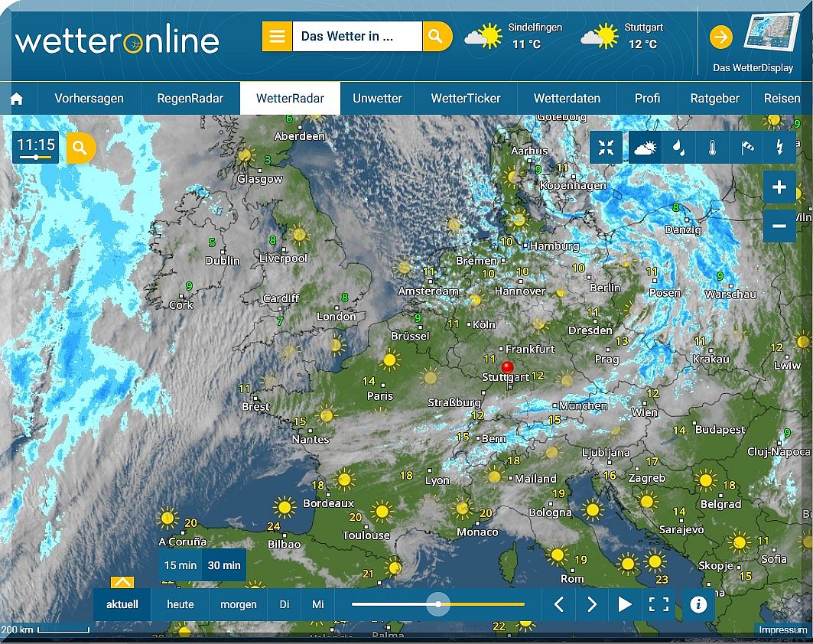Expand the yellow up-chevron panel
This screenshot has height=644, width=813.
click(x=122, y=582)
